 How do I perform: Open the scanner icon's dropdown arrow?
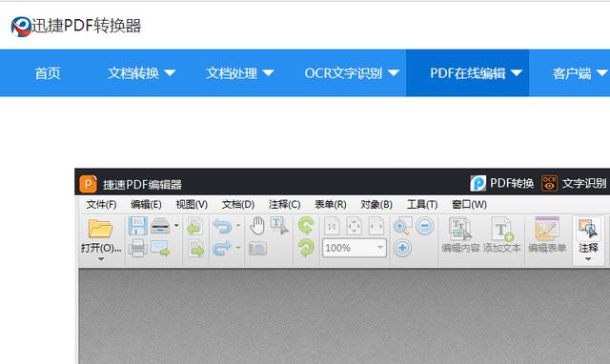tap(176, 226)
